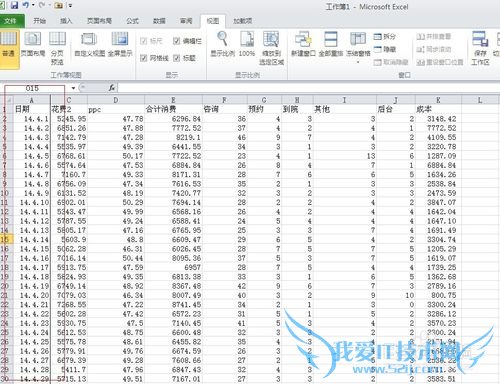Open the Undo history dropdown arrow
Viewport: 500px width, 384px height.
33,5
